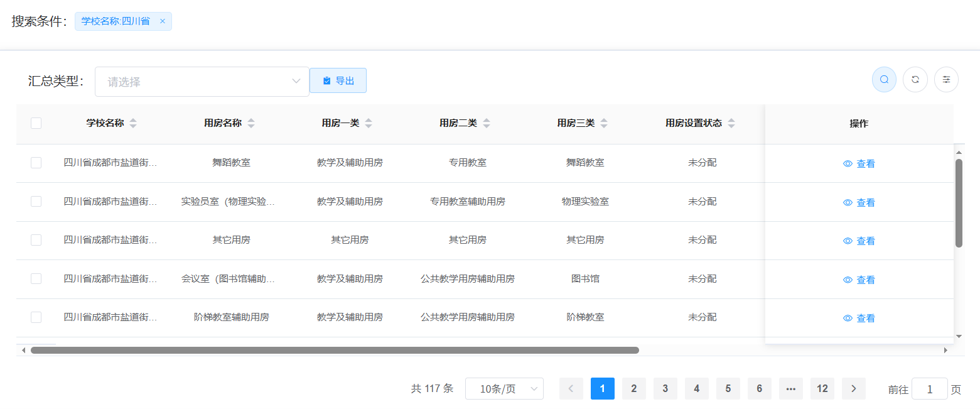
Task: Remove the 学校名称:四川省 search filter tag
Action: click(x=163, y=21)
